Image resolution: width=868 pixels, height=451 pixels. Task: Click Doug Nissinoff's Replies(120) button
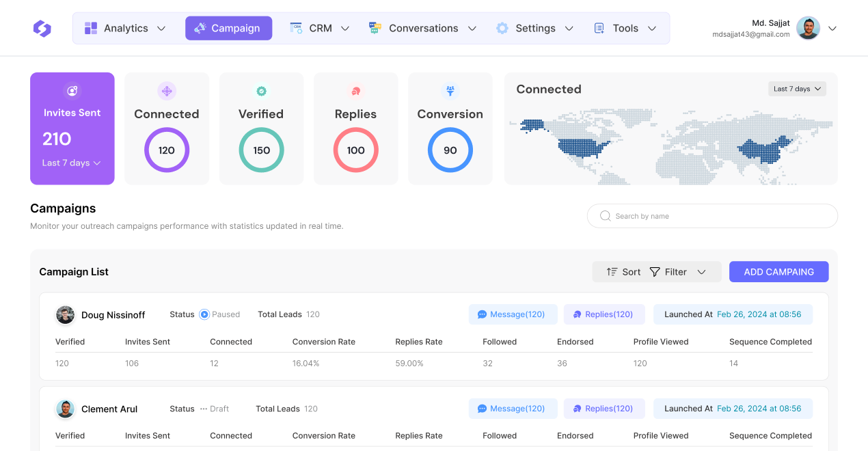[x=604, y=314]
